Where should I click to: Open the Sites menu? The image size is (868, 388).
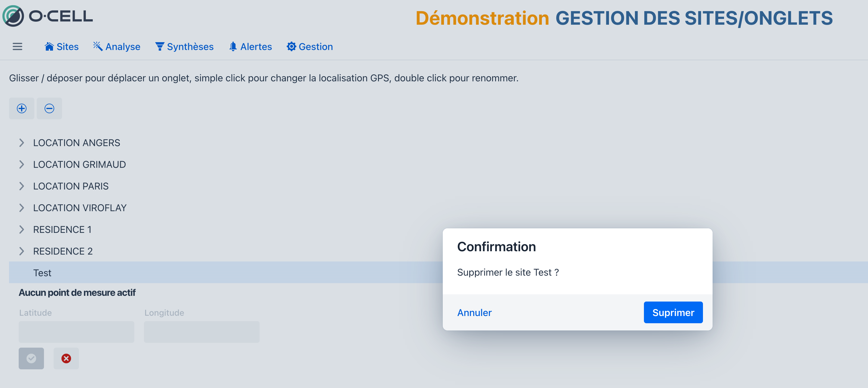[62, 46]
